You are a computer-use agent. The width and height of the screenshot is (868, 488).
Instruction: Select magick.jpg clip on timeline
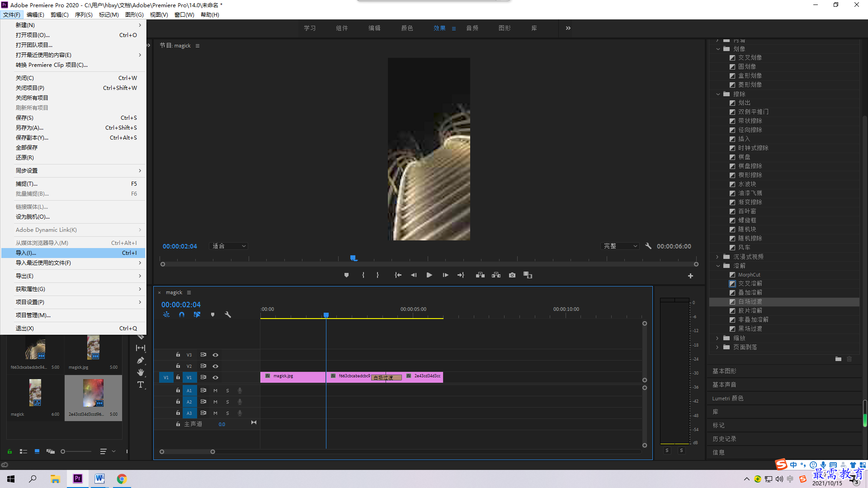point(293,377)
